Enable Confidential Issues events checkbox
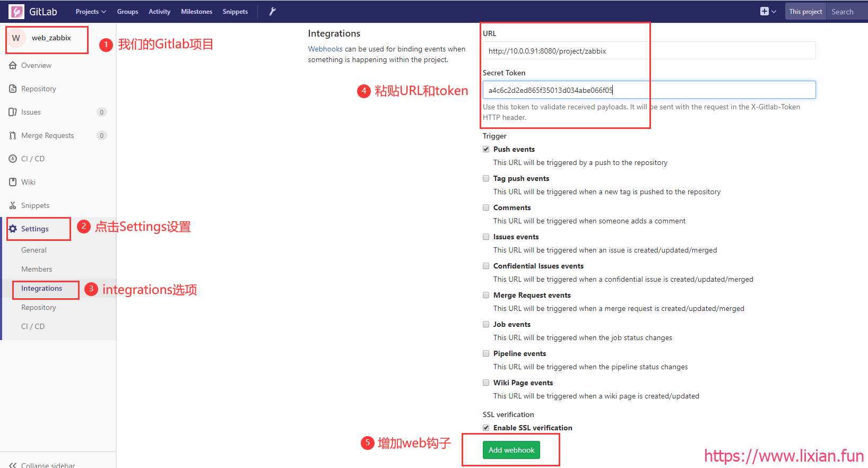 click(x=486, y=266)
